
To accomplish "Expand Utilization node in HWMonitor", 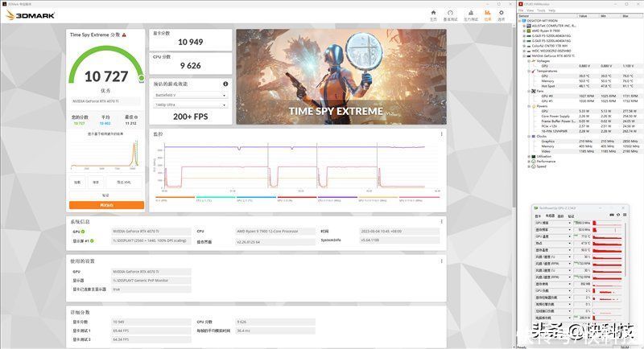I will click(529, 156).
